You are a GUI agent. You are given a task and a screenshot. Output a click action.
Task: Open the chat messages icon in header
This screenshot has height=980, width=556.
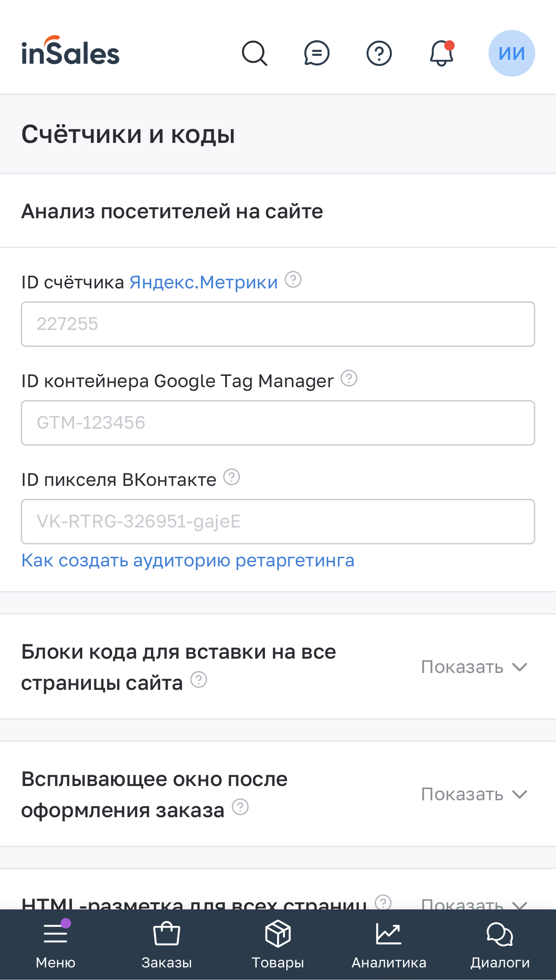click(x=317, y=53)
